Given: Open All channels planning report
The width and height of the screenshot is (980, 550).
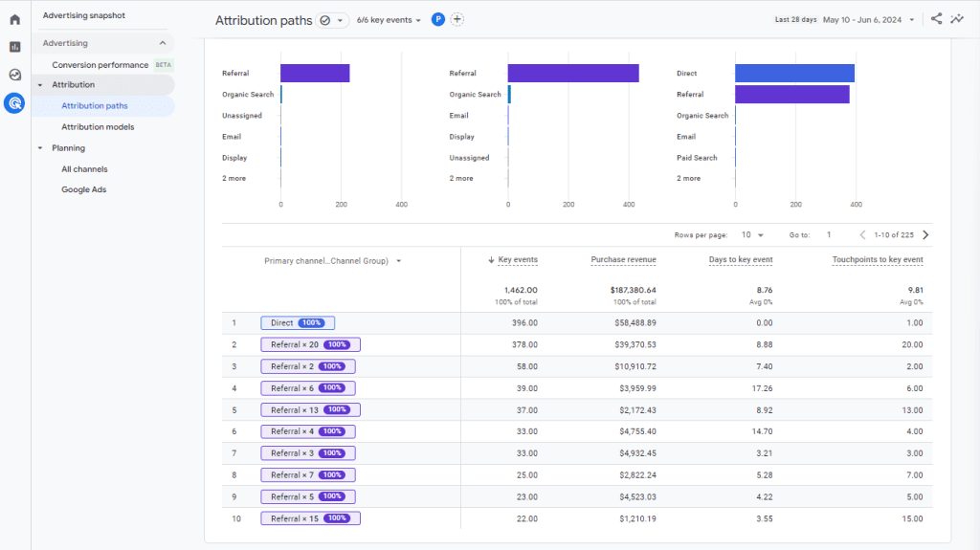Looking at the screenshot, I should click(x=84, y=169).
